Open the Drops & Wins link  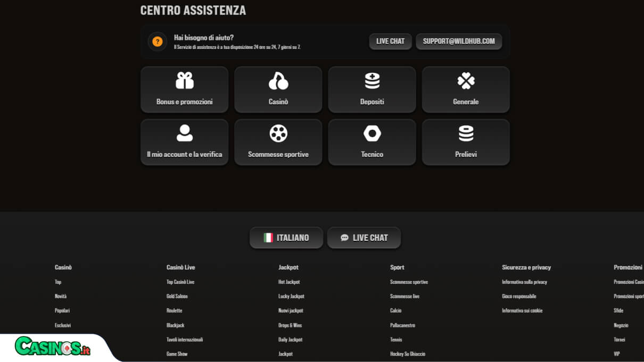point(290,325)
